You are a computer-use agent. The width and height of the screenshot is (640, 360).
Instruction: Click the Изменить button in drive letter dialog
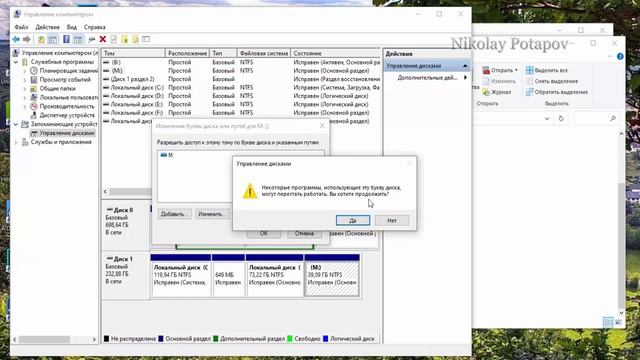[x=212, y=214]
